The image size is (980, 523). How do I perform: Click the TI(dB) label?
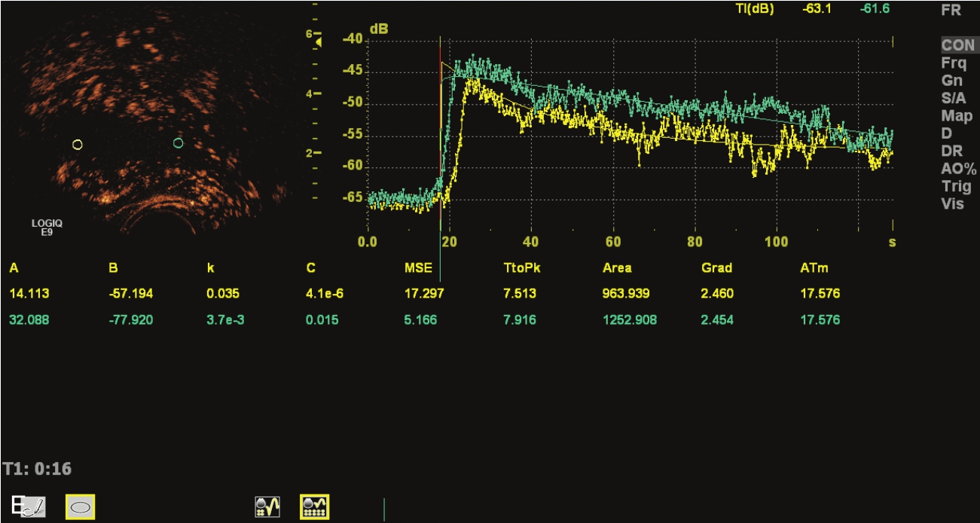click(753, 9)
